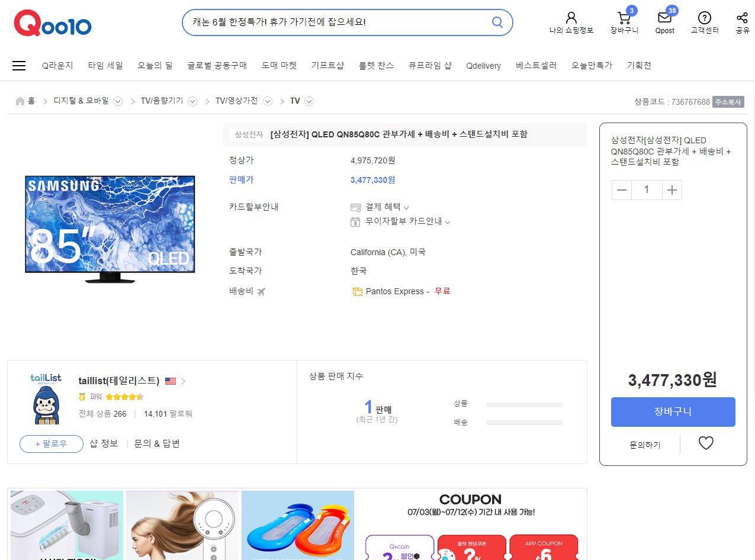
Task: Click the 문의하기 link
Action: (645, 445)
